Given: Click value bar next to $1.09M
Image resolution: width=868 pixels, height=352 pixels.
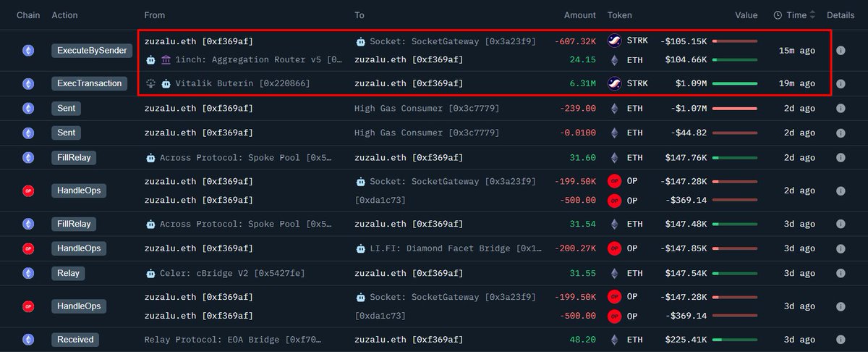Looking at the screenshot, I should coord(735,83).
